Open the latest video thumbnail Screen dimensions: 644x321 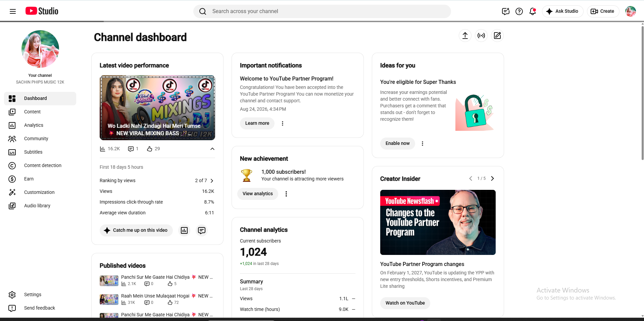pyautogui.click(x=157, y=108)
